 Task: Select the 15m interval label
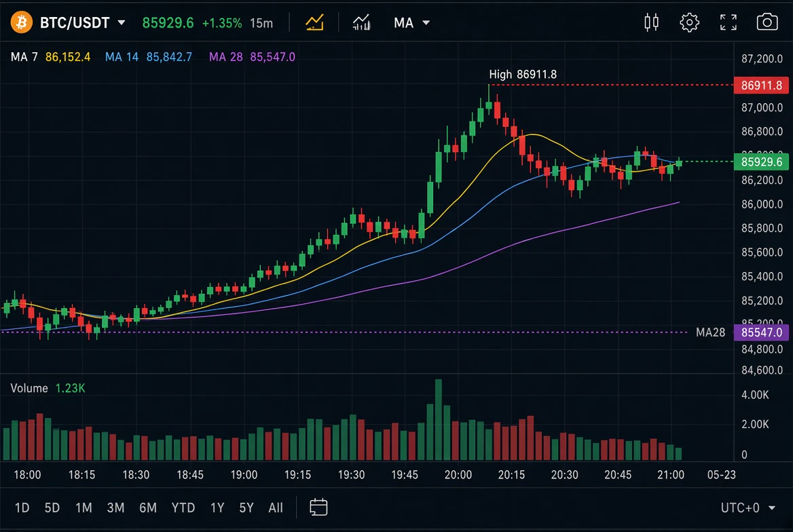(261, 23)
